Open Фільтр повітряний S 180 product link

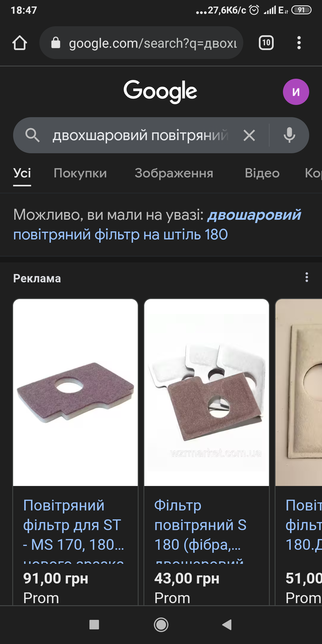coord(200,525)
